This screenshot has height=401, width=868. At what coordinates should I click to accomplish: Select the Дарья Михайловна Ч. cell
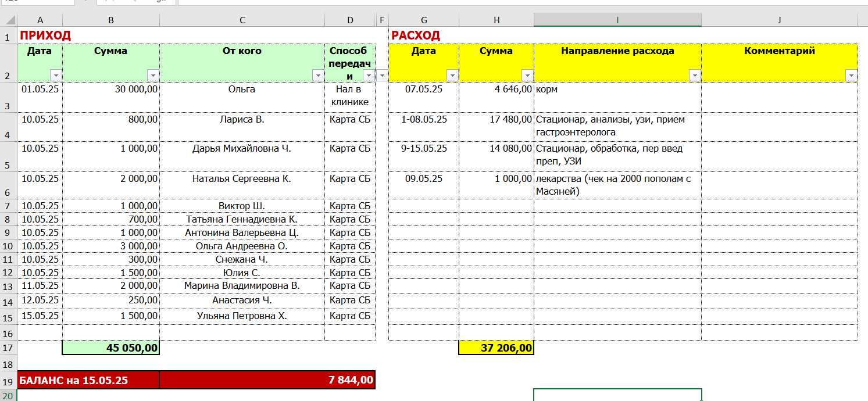[242, 156]
